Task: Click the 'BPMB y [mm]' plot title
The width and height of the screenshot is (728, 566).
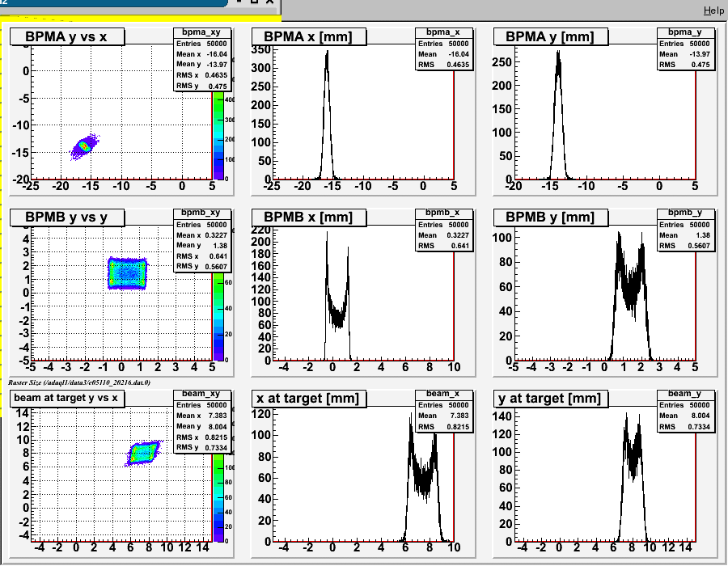Action: (x=551, y=218)
